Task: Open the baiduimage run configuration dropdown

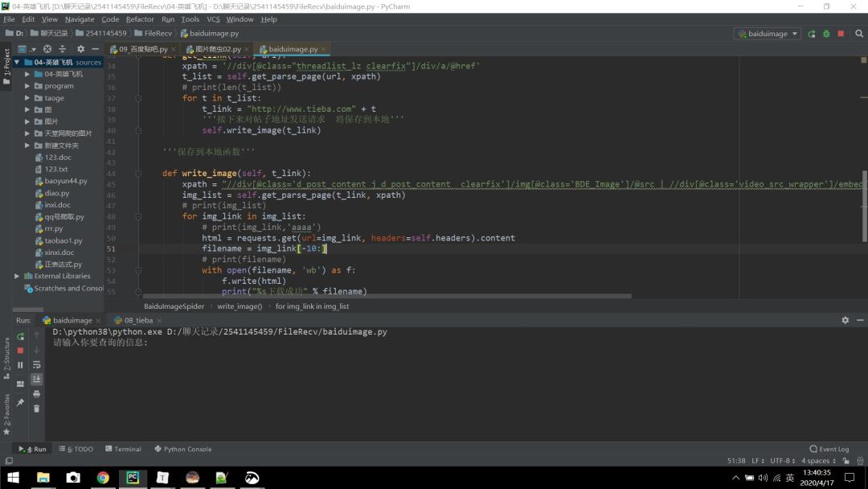Action: [x=767, y=34]
